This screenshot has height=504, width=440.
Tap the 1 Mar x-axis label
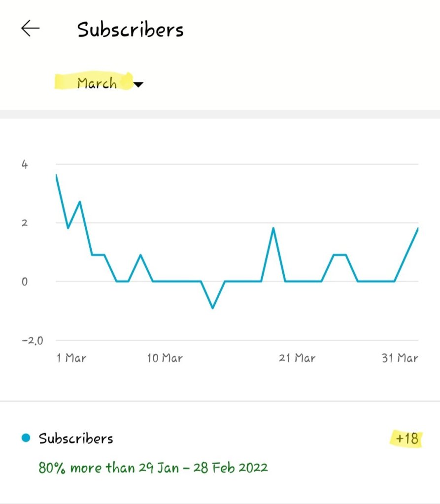(71, 358)
